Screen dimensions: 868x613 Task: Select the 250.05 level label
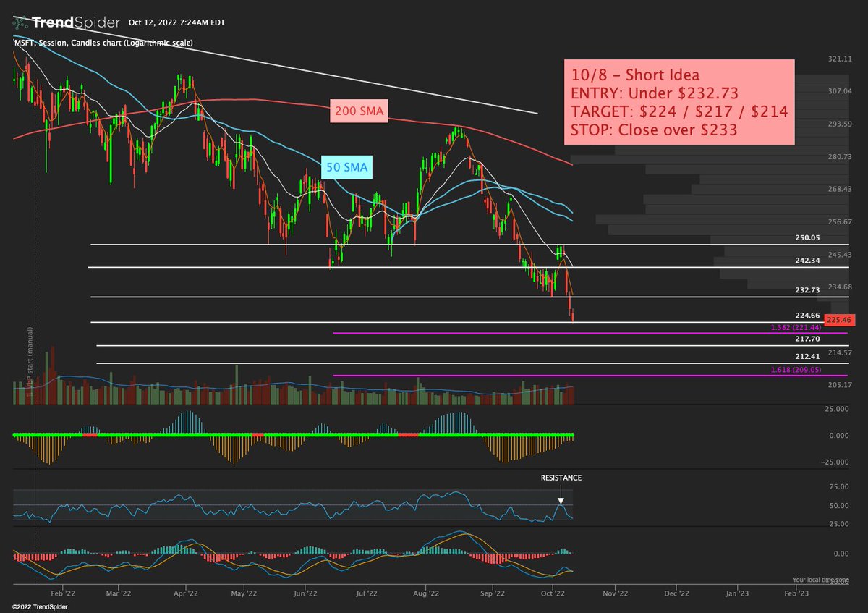(807, 237)
